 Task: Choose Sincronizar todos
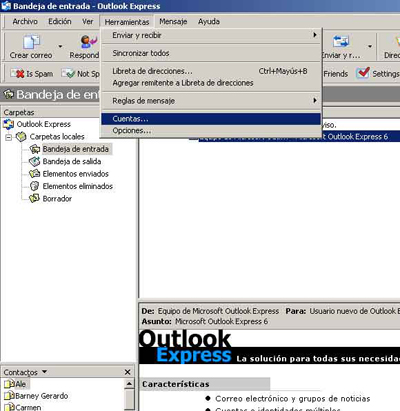211,53
